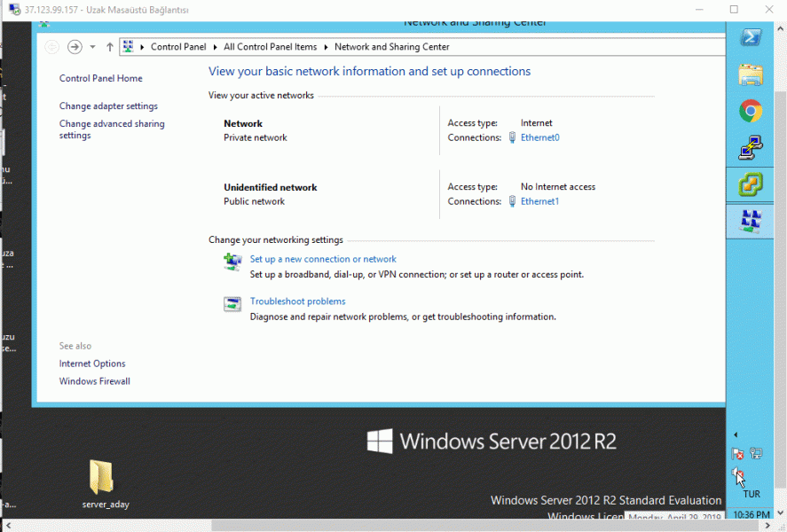787x532 pixels.
Task: Expand the arrow before Control Panel breadcrumb
Action: tap(142, 47)
